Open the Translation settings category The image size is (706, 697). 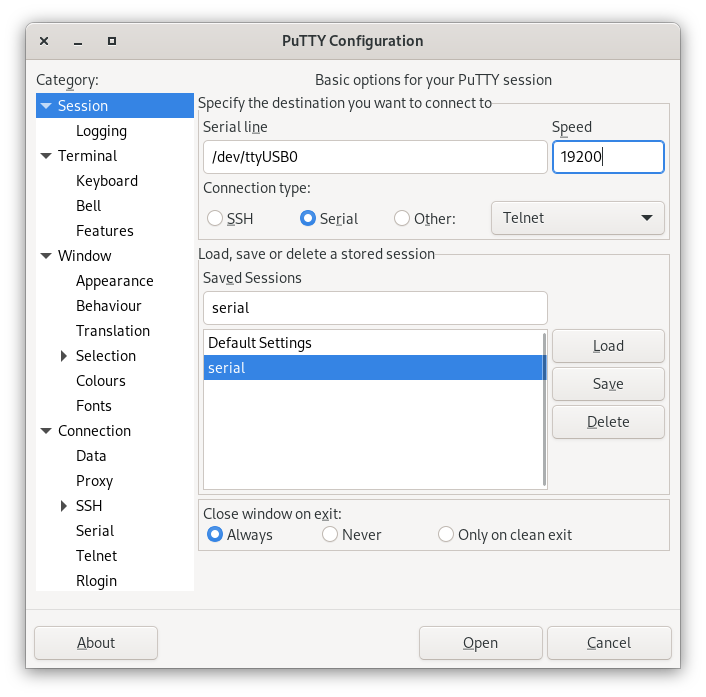tap(113, 331)
